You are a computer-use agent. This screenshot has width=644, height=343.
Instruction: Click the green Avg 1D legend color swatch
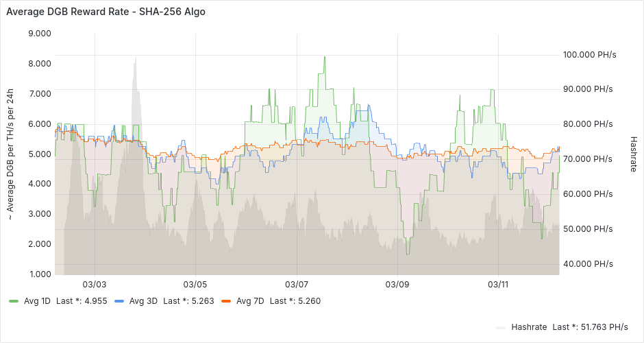coord(14,300)
